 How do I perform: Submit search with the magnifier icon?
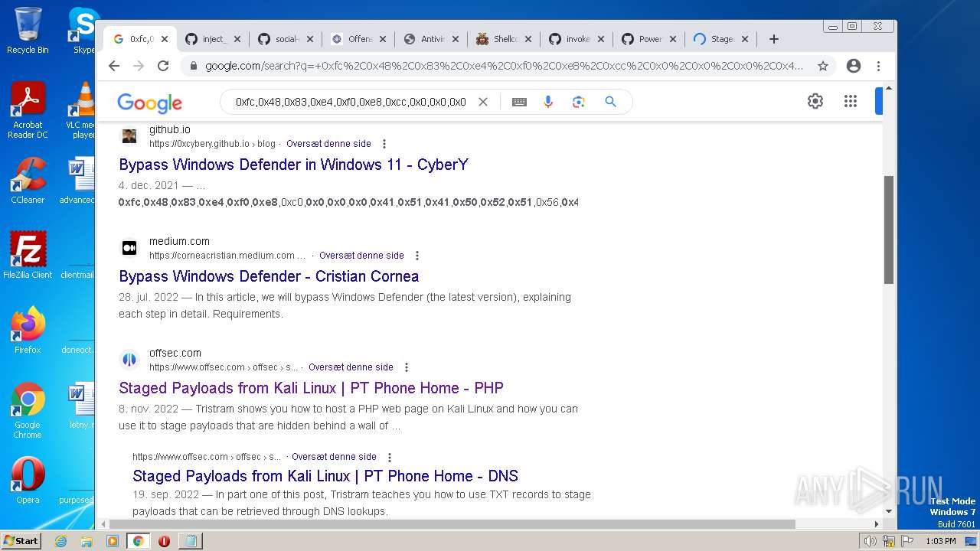[x=610, y=102]
